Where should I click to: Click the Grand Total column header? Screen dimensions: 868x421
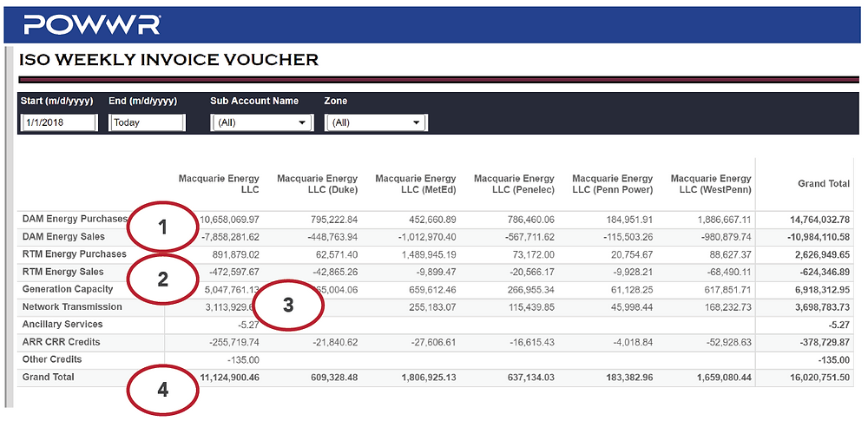coord(824,184)
